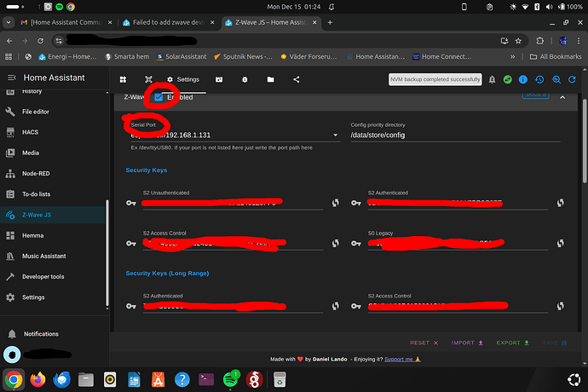Open the store folder icon tab
Viewport: 588px width, 392px height.
[x=270, y=79]
